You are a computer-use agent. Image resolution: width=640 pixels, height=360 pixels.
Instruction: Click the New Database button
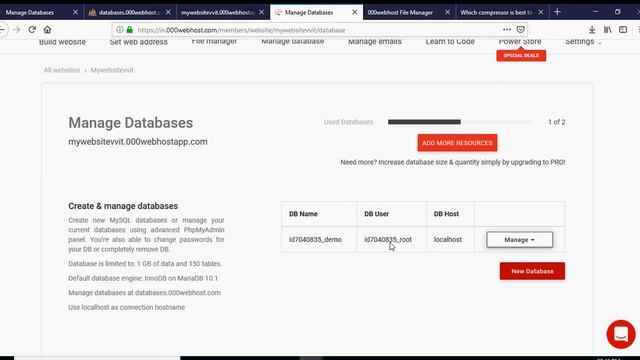click(532, 271)
